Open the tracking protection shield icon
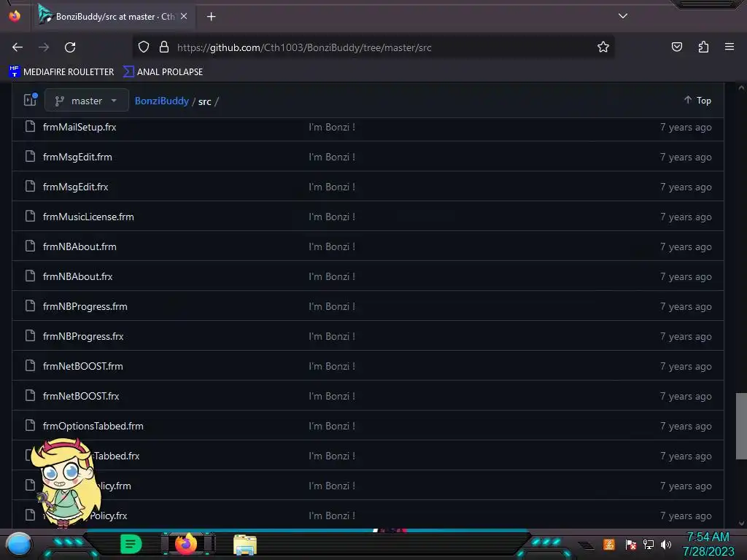Screen dimensions: 747x560 [x=144, y=47]
